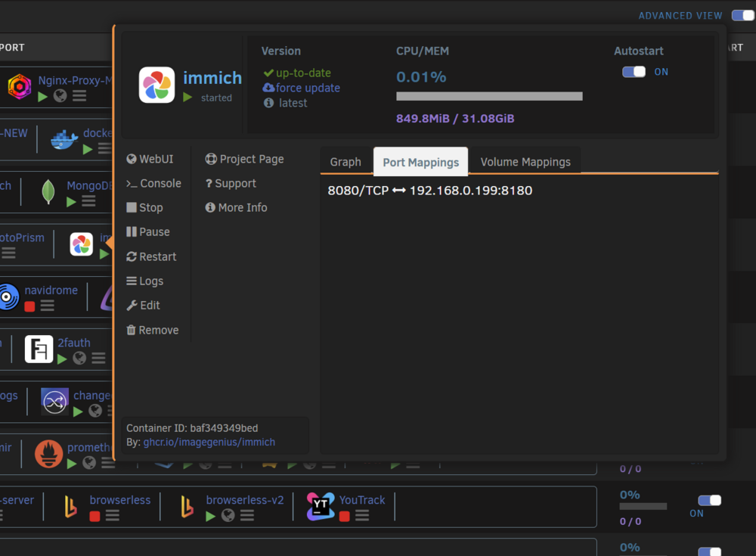The width and height of the screenshot is (756, 556).
Task: Edit the immich container settings
Action: (x=143, y=306)
